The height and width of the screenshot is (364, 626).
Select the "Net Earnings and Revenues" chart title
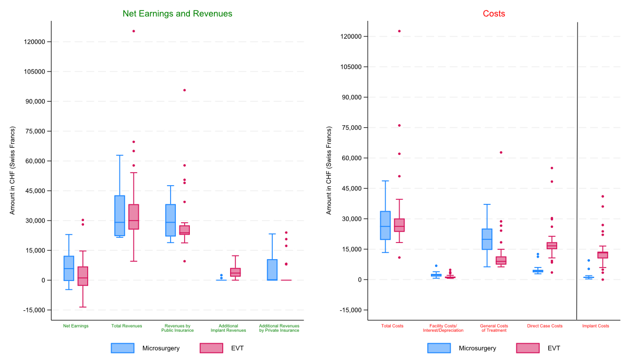tap(177, 14)
